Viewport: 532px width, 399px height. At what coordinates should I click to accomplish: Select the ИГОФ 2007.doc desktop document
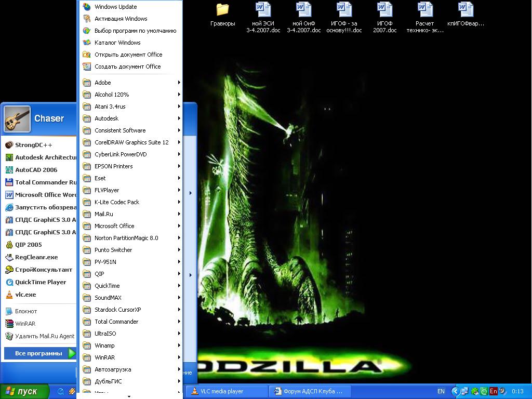[x=385, y=18]
